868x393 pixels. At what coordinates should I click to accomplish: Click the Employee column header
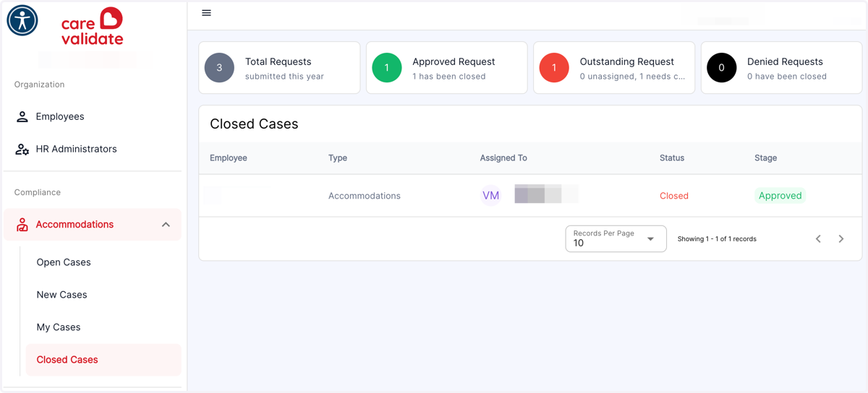pyautogui.click(x=229, y=158)
